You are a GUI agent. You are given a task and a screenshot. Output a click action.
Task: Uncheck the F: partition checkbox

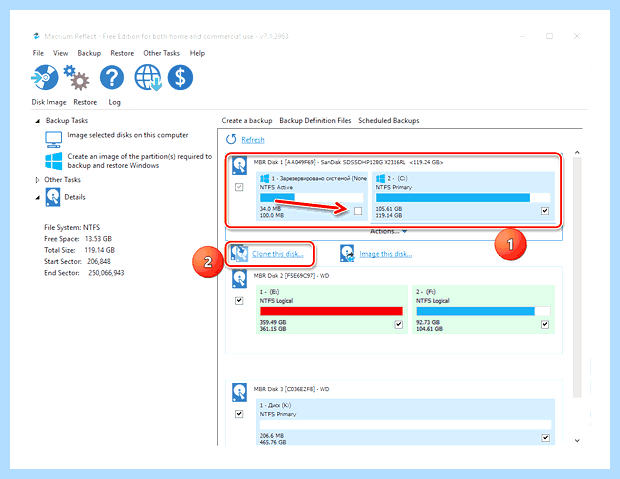coord(545,324)
